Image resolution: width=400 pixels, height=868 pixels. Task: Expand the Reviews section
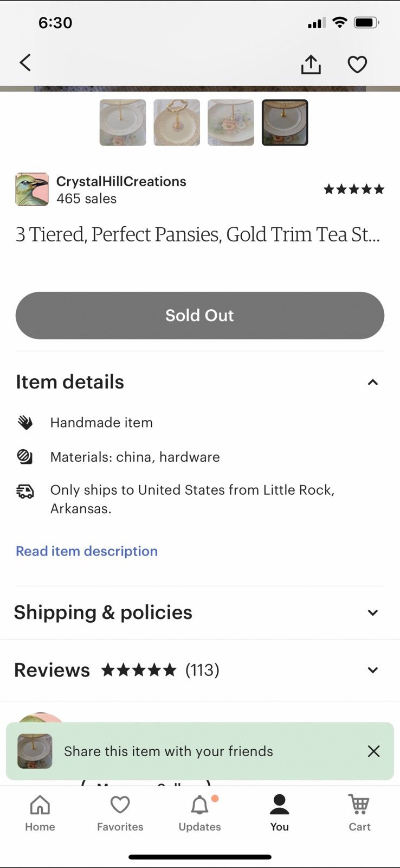click(372, 670)
